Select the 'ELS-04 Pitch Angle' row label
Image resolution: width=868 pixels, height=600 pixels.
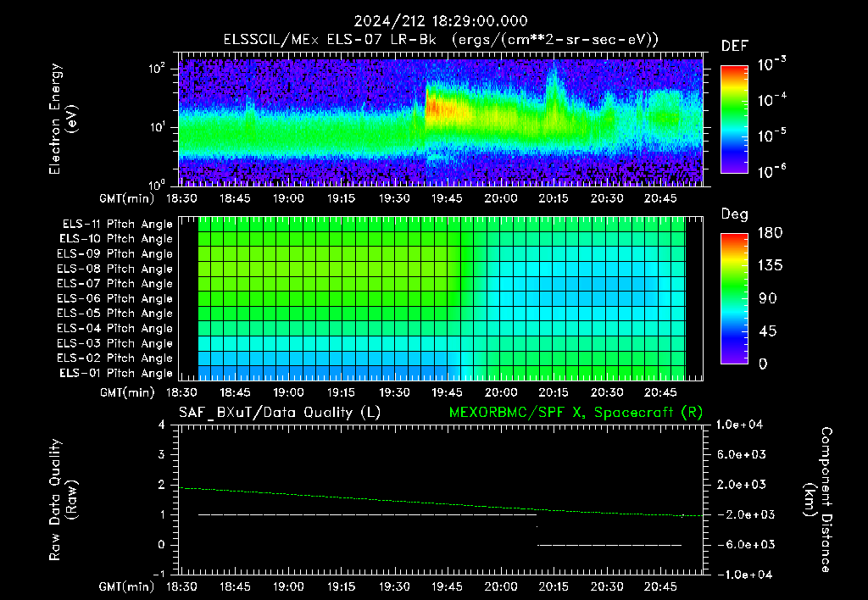point(115,328)
